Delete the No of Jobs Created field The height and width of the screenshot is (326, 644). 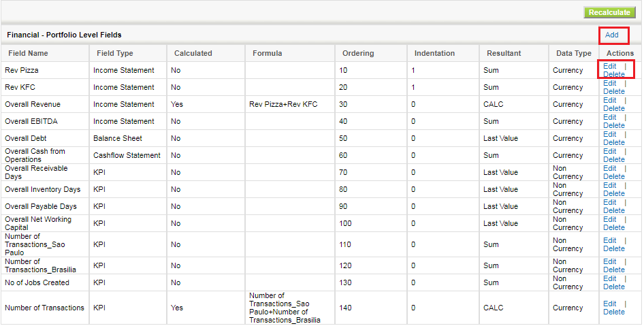tap(614, 287)
